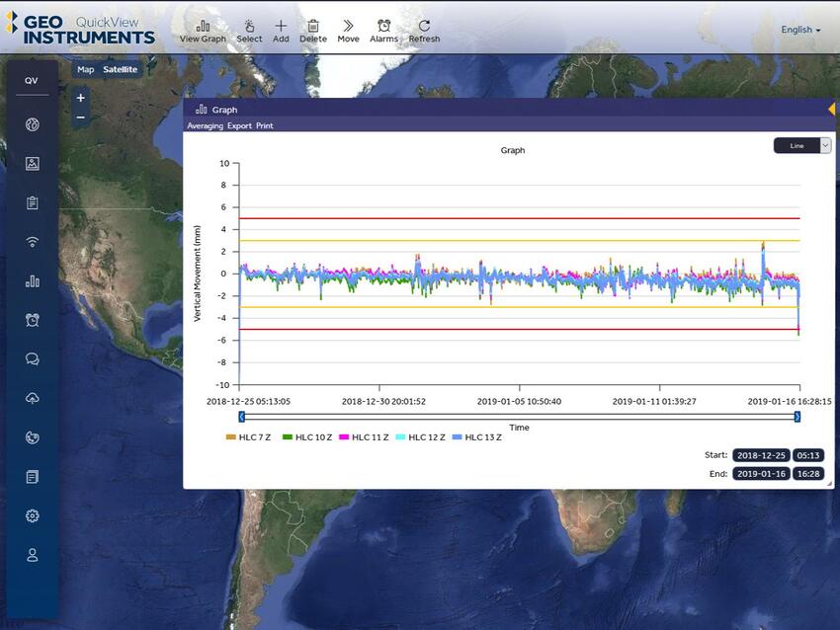The width and height of the screenshot is (840, 630).
Task: Open the Averaging menu
Action: pyautogui.click(x=205, y=126)
